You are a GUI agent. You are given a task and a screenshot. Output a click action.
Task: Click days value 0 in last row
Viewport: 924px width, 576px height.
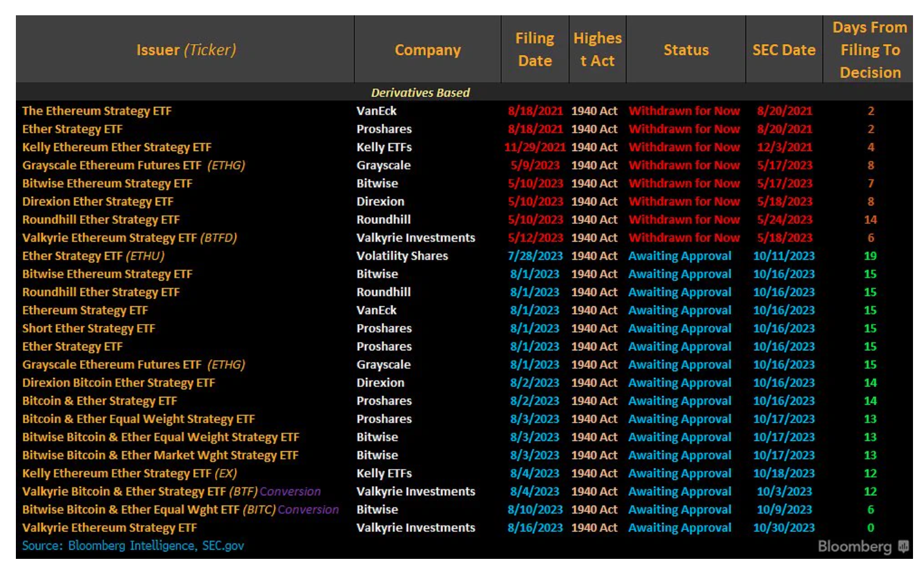[870, 528]
